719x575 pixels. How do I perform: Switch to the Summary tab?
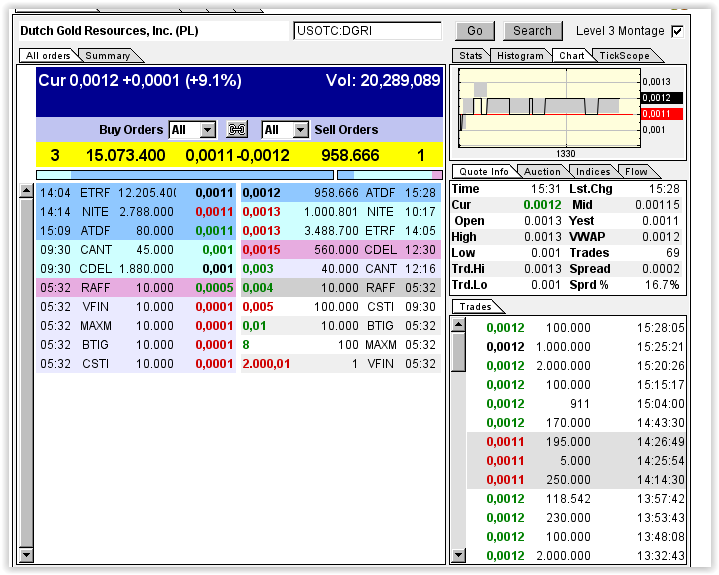coord(108,56)
